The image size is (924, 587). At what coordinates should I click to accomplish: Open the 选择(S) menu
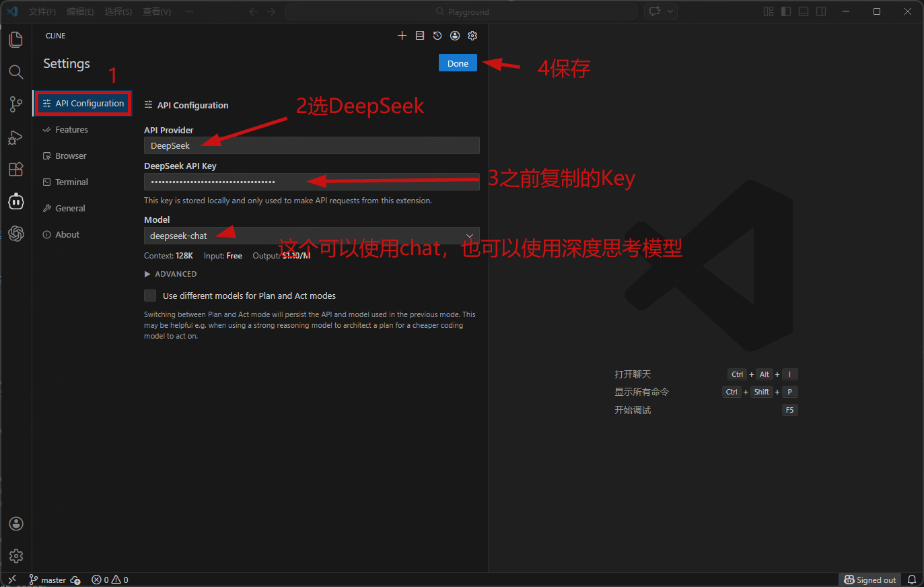pyautogui.click(x=118, y=11)
